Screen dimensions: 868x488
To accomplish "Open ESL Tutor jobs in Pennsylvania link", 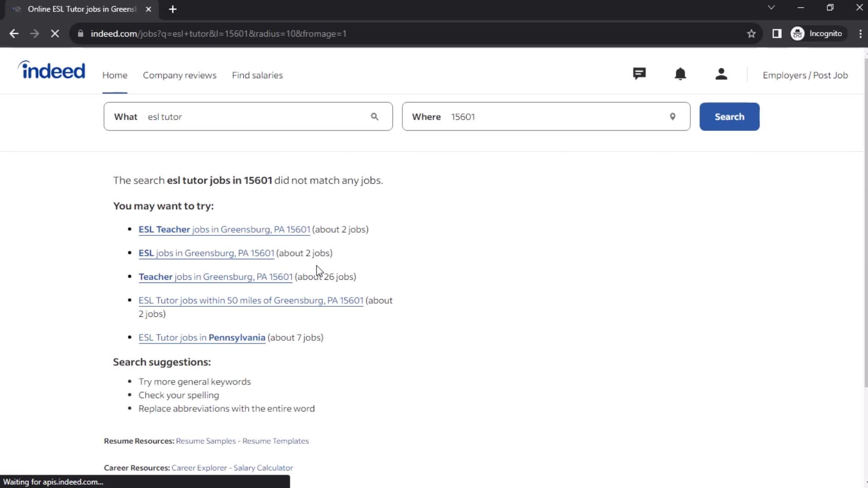I will click(x=202, y=337).
